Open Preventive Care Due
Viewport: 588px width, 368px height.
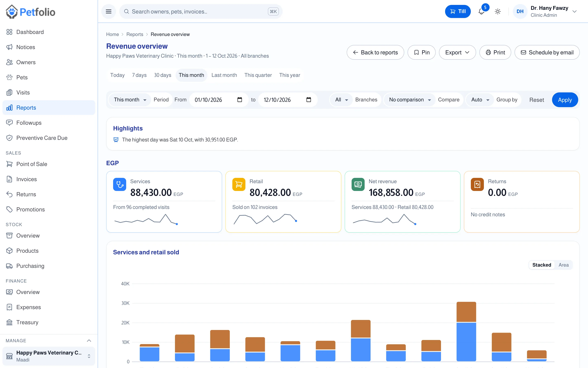click(x=49, y=138)
